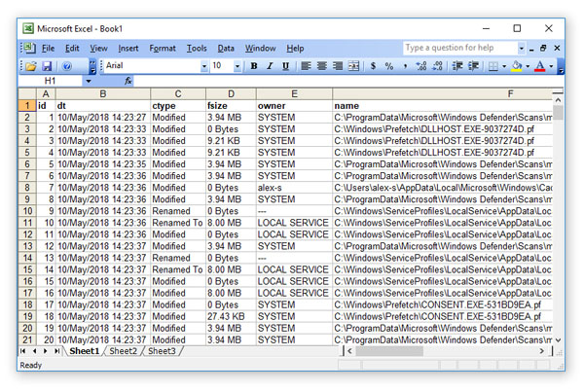Click the Excel workbook icon beside File
The height and width of the screenshot is (392, 584).
point(29,48)
